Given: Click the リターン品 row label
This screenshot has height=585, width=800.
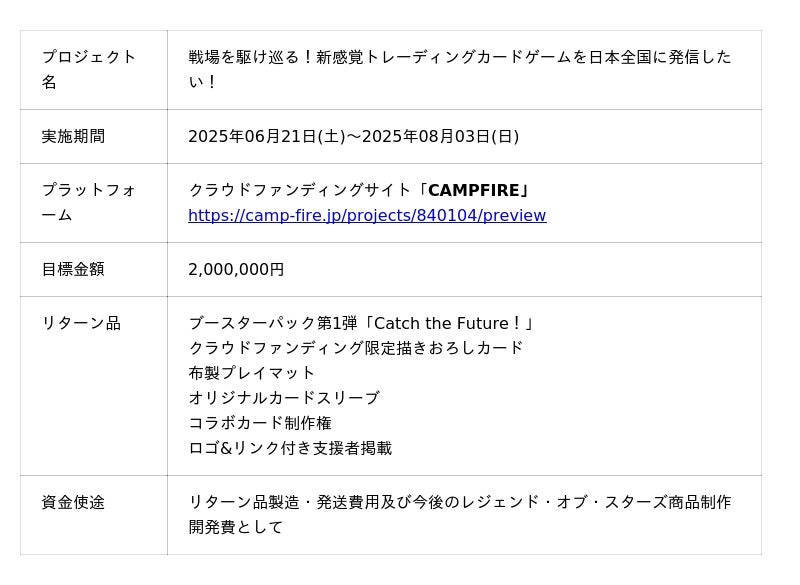Looking at the screenshot, I should click(81, 323).
